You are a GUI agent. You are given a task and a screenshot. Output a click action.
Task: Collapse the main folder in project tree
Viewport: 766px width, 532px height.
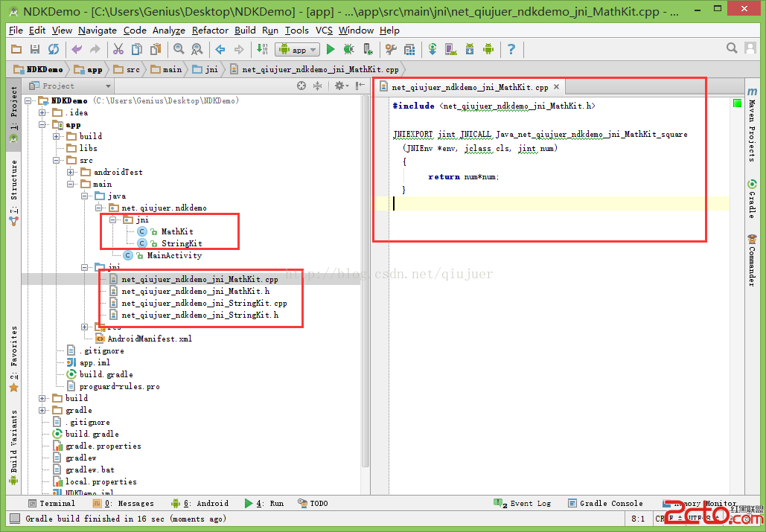point(71,185)
